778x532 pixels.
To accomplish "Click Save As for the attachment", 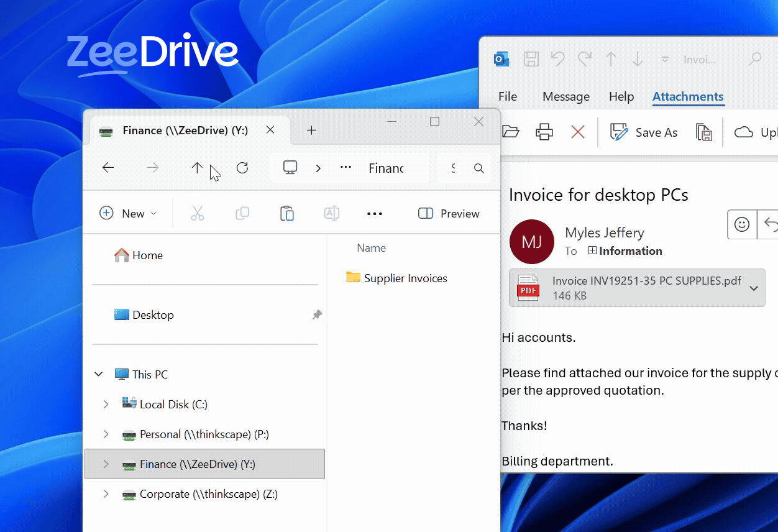I will (644, 132).
